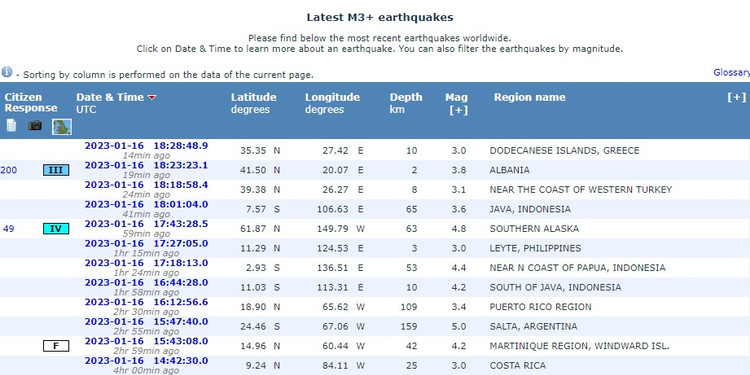
Task: Open the intensity IV badge for Southern Alaska
Action: pyautogui.click(x=56, y=229)
